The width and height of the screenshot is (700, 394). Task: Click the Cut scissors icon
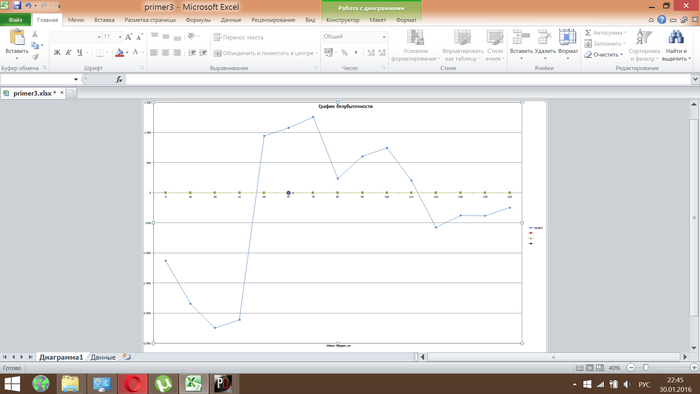35,34
